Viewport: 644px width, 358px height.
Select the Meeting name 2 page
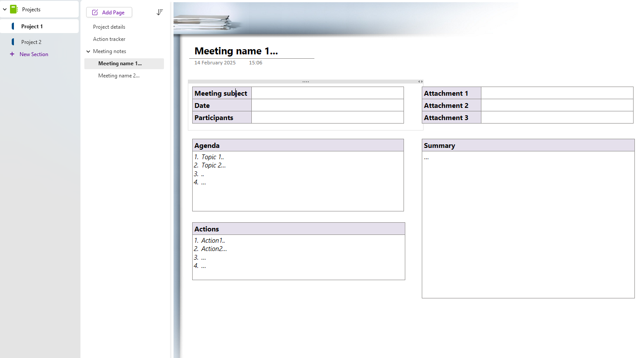pyautogui.click(x=119, y=76)
